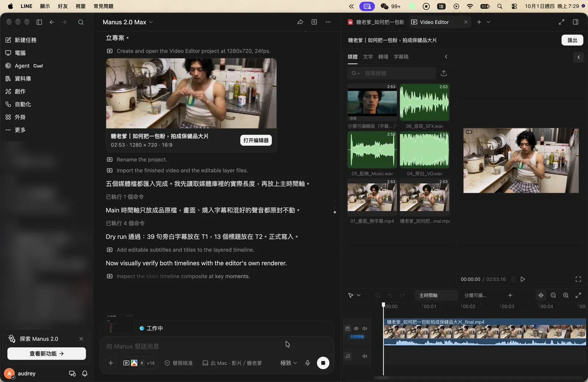Toggle visibility eye on main video track

tap(356, 328)
